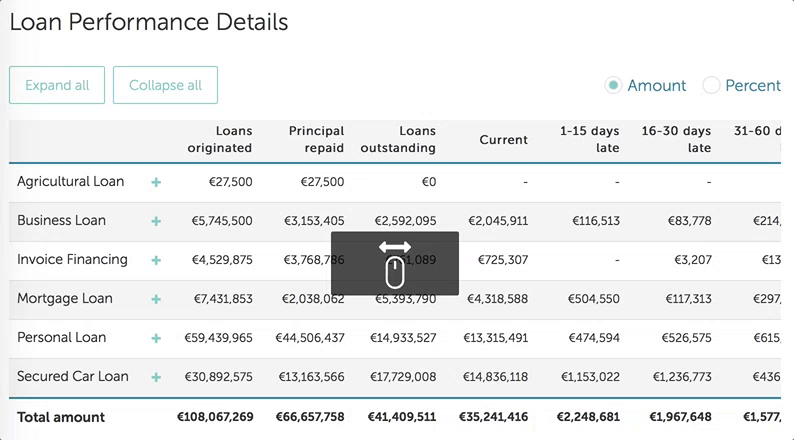Click the horizontal scroll mouse hint overlay

click(x=395, y=264)
